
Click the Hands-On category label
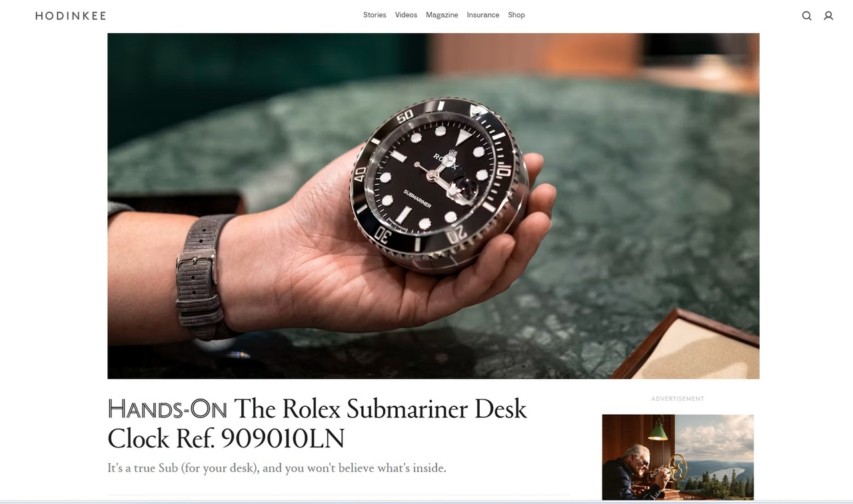point(167,409)
